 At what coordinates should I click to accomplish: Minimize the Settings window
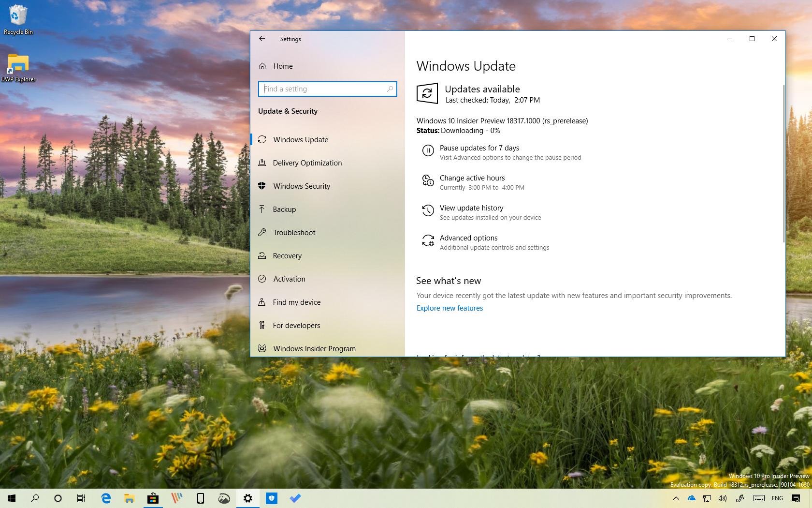[x=730, y=39]
